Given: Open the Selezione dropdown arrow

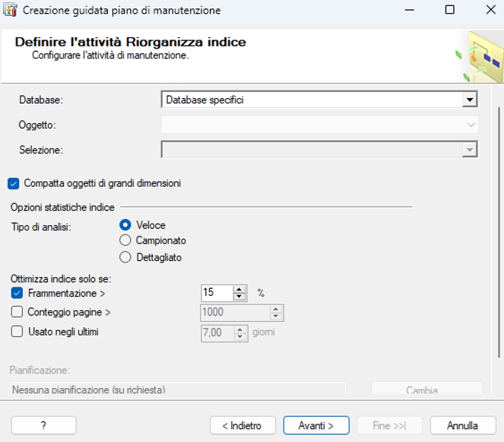Looking at the screenshot, I should (x=470, y=150).
